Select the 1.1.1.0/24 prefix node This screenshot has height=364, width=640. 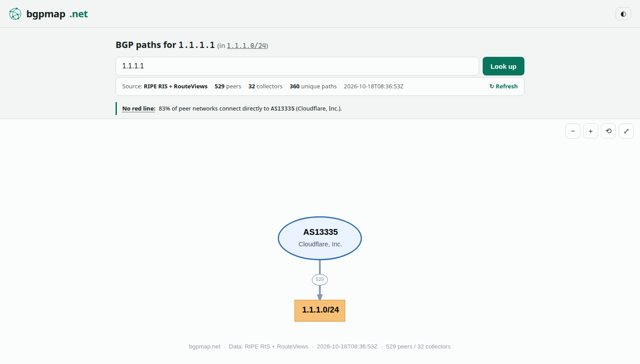coord(320,310)
